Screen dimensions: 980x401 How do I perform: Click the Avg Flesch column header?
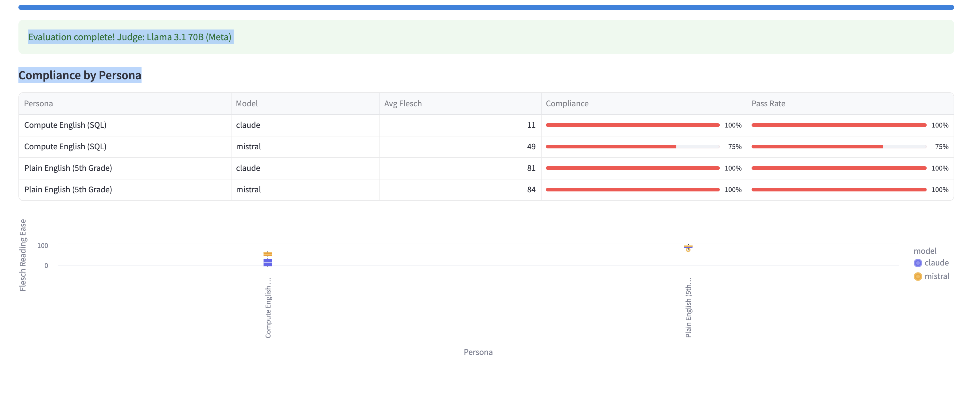tap(402, 104)
